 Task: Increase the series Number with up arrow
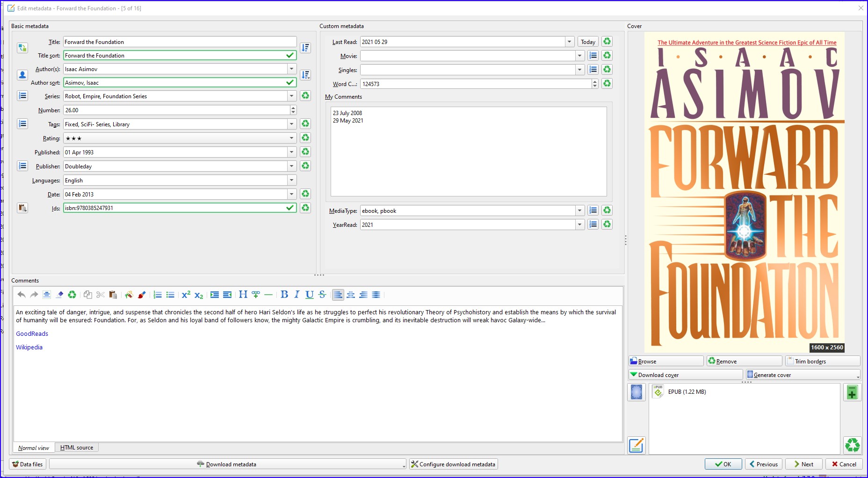click(x=293, y=108)
